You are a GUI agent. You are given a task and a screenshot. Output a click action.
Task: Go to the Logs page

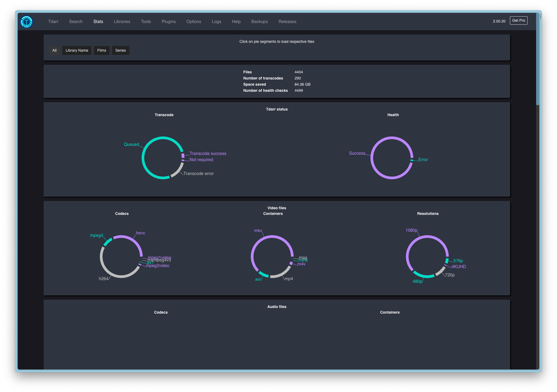pos(216,21)
